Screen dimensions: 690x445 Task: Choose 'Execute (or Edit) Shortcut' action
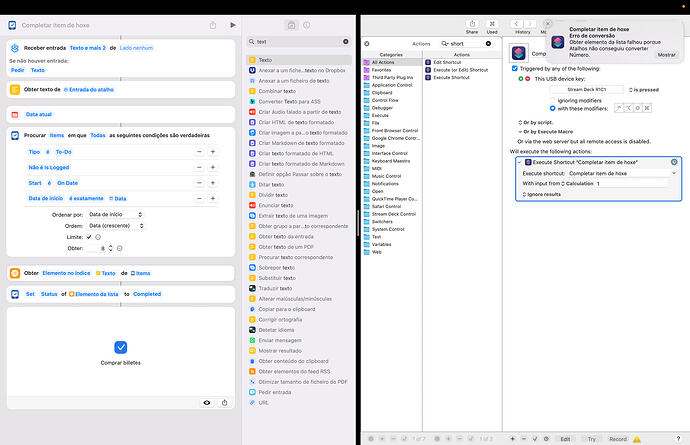click(462, 70)
